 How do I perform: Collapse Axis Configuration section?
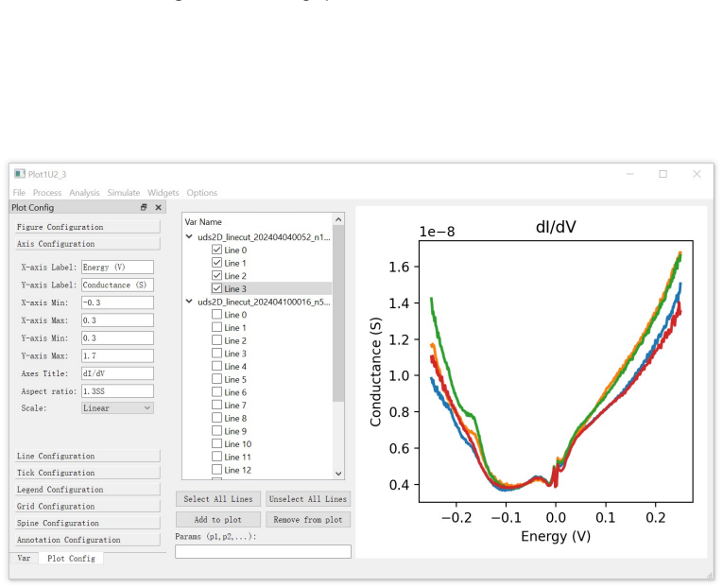[x=87, y=244]
